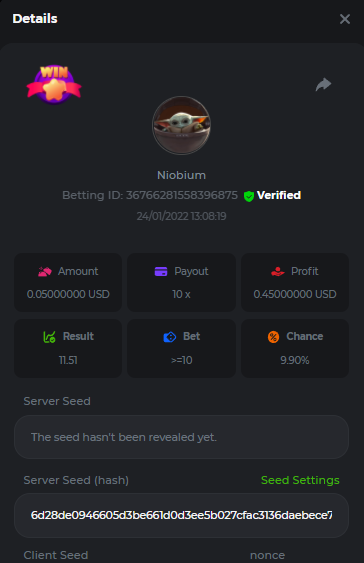Viewport: 364px width, 563px height.
Task: Click the Result chart icon
Action: pos(49,337)
